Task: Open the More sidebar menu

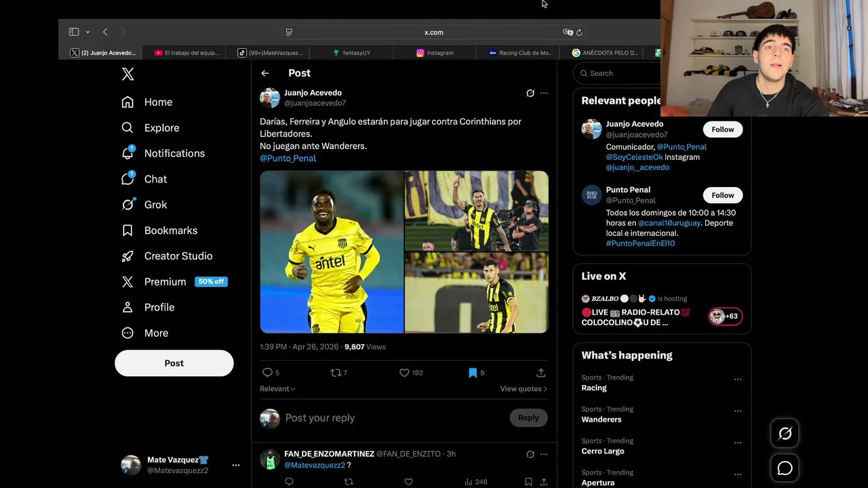Action: (x=144, y=333)
